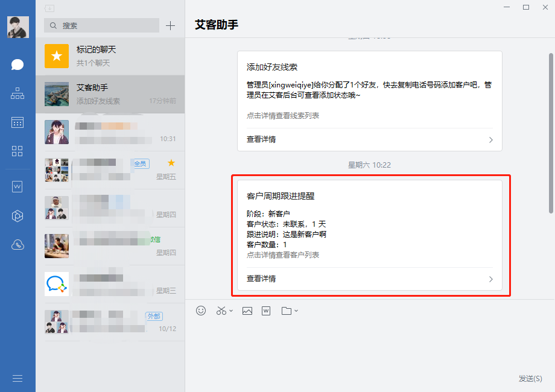Click the 搜索 search input field
Viewport: 555px width, 392px height.
pos(103,25)
